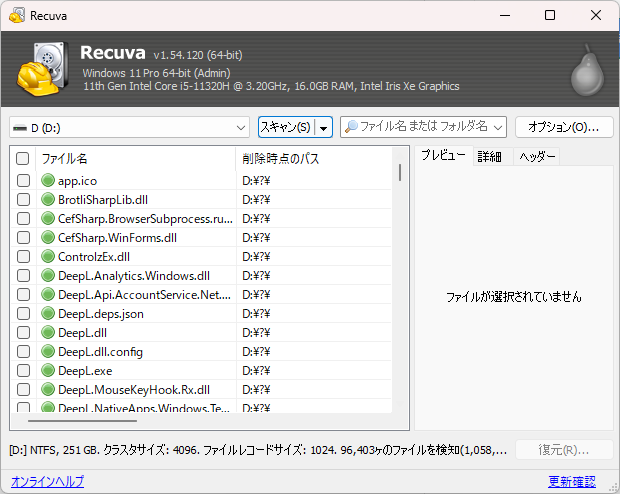This screenshot has width=620, height=494.
Task: Open the D: drive selection dropdown
Action: click(x=241, y=128)
